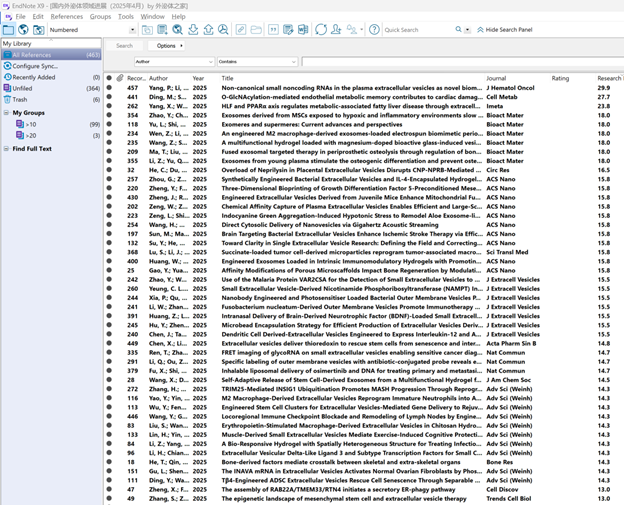Click the Quick Search magnifier icon

click(x=458, y=29)
